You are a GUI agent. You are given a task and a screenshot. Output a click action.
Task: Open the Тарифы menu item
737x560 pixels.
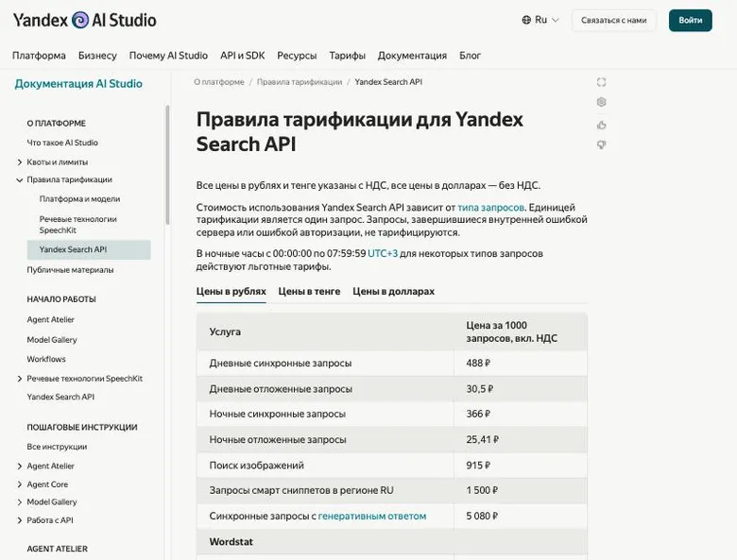click(x=348, y=56)
